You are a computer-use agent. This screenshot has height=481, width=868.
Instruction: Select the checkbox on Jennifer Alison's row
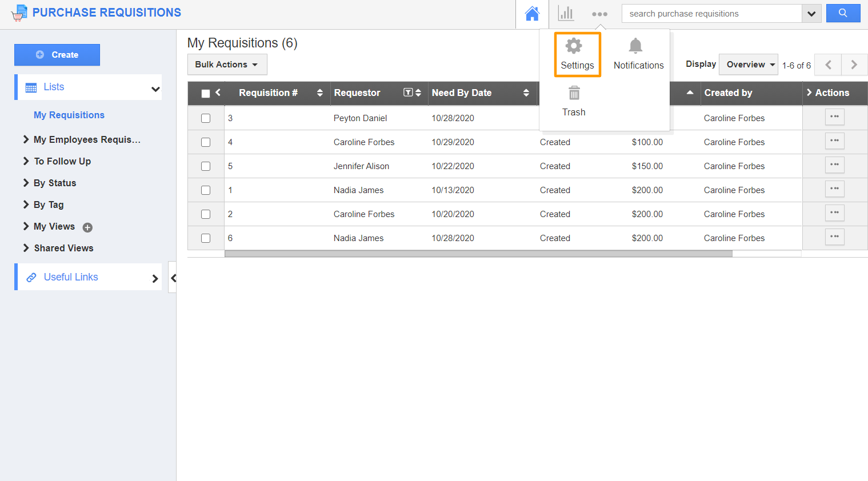coord(206,166)
